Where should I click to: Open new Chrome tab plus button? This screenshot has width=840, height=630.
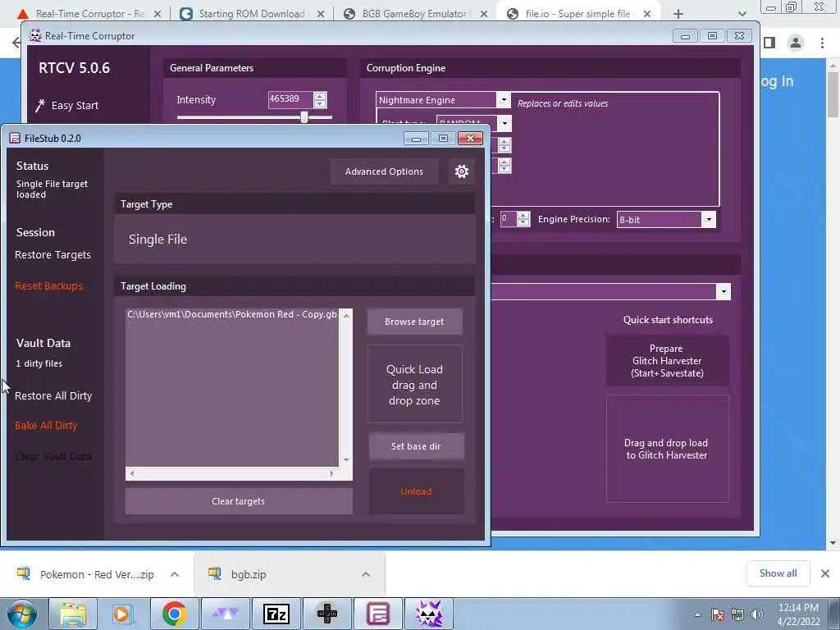click(x=678, y=14)
